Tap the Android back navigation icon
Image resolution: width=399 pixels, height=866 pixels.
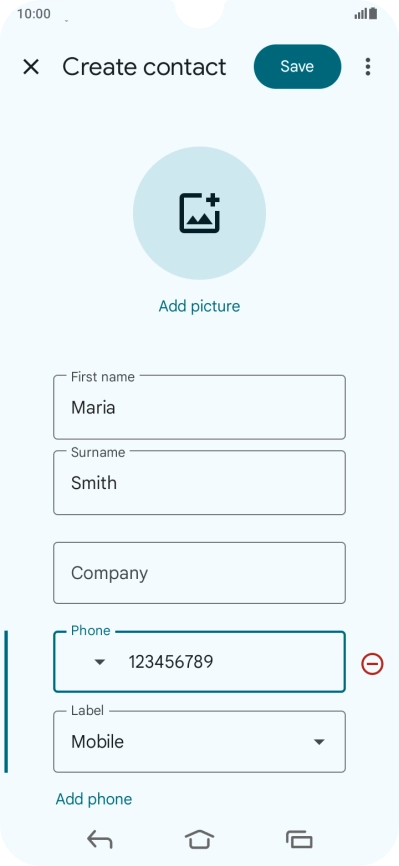[100, 840]
